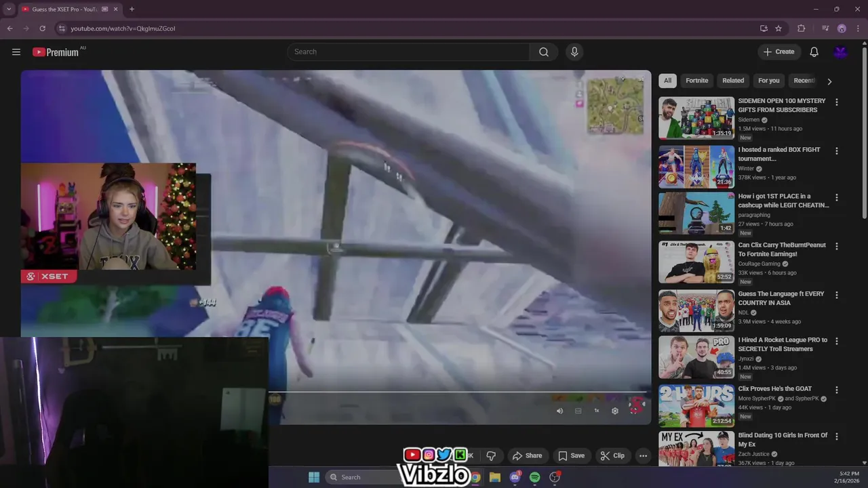
Task: Mute the video with the volume icon
Action: pos(559,411)
